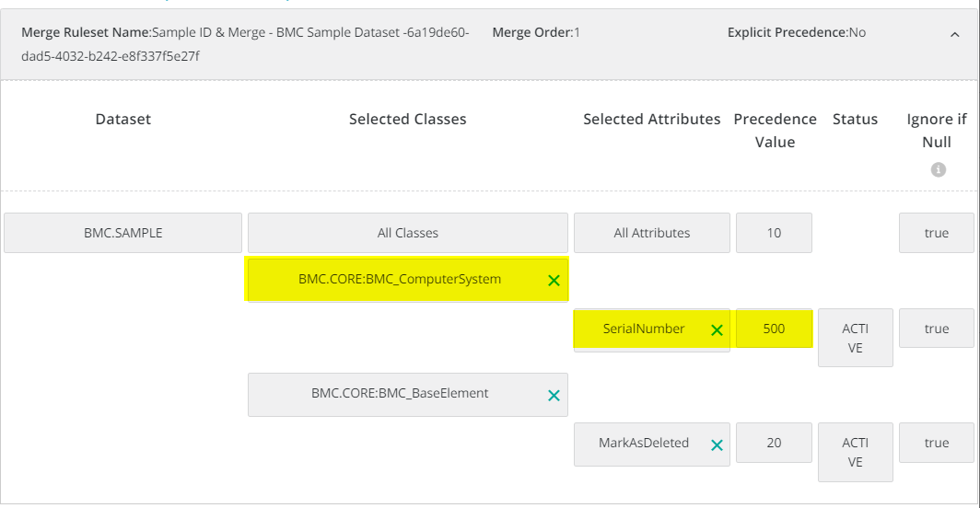This screenshot has width=980, height=508.
Task: Click the Dataset column header
Action: click(x=123, y=120)
